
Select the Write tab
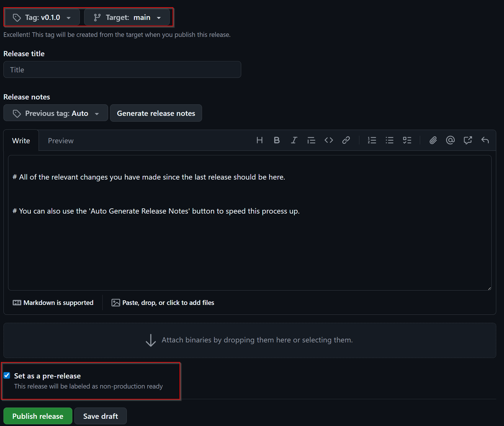[x=21, y=141]
